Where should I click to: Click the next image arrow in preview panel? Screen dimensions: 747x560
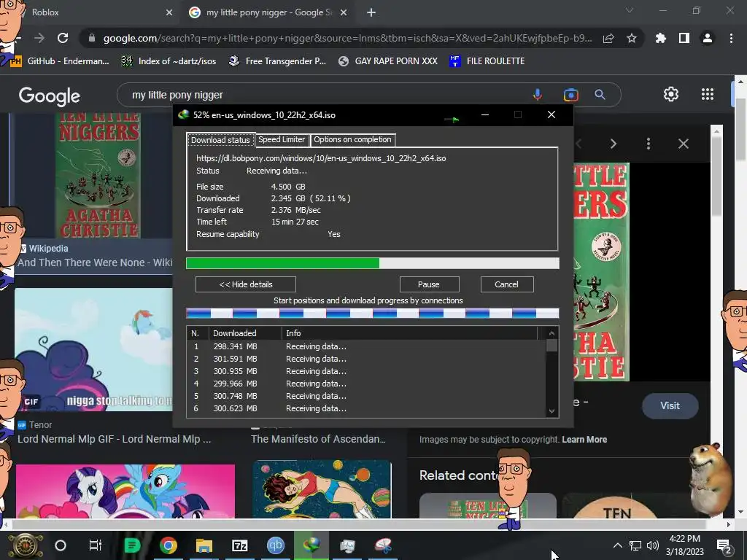point(613,144)
